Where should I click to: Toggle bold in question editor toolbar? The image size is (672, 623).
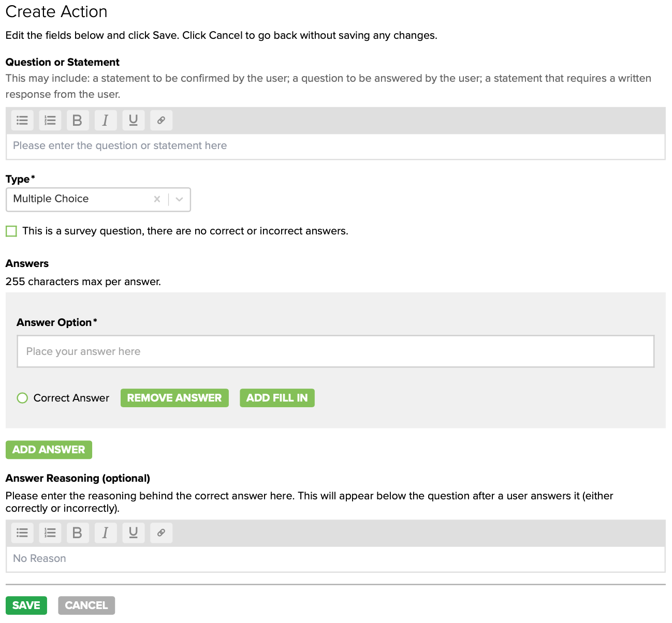[x=78, y=121]
